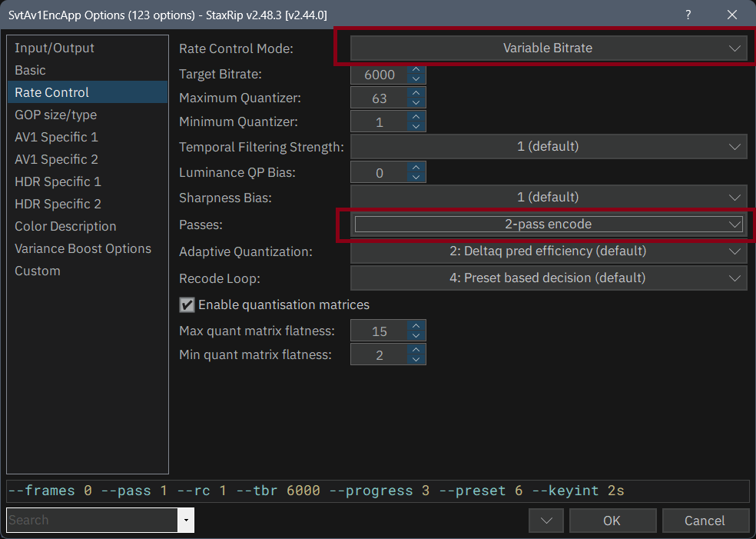Screen dimensions: 756x539
Task: Click the Rate Control Mode label
Action: 236,48
